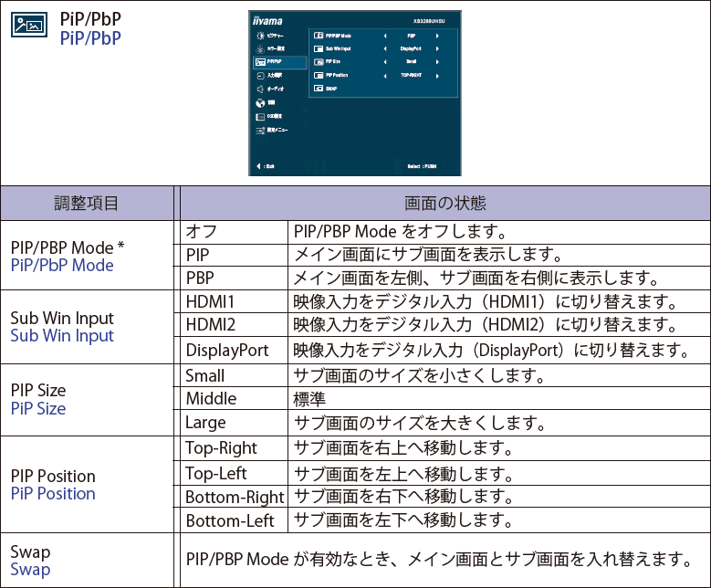The height and width of the screenshot is (588, 711).
Task: Click the PIP Size row icon in OSD
Action: point(319,62)
